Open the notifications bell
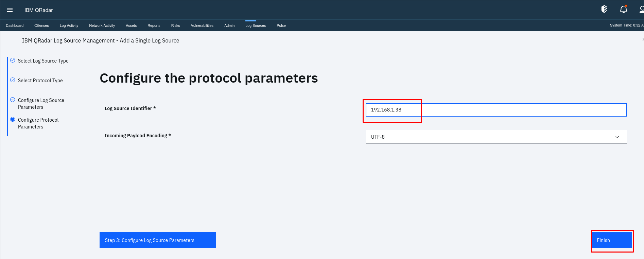 [623, 9]
